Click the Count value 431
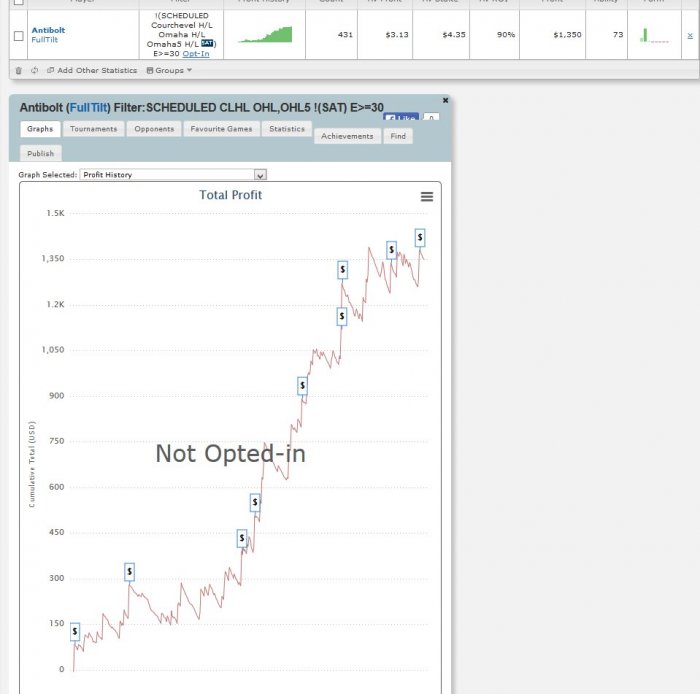This screenshot has width=700, height=694. click(x=345, y=35)
